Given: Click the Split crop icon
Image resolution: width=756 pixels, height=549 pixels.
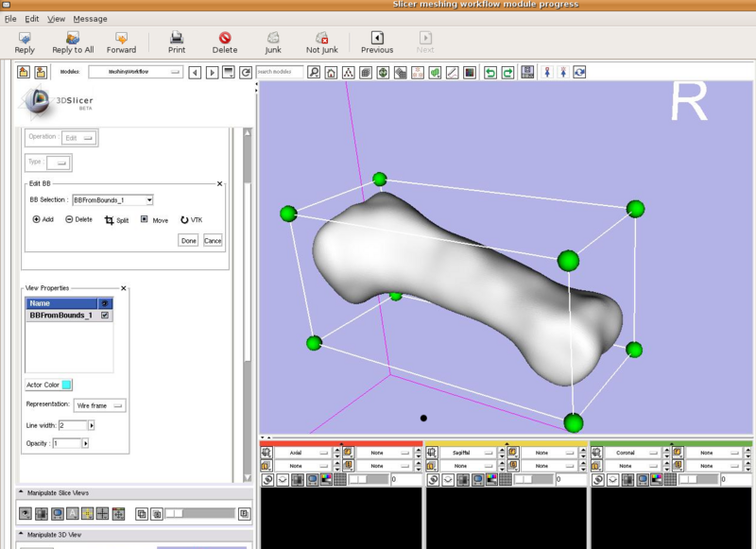Looking at the screenshot, I should click(110, 220).
